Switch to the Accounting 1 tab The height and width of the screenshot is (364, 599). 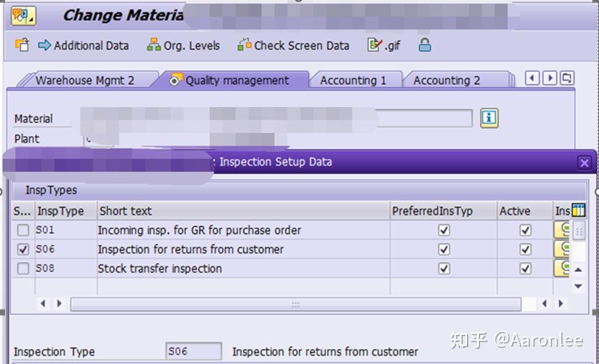(x=352, y=80)
